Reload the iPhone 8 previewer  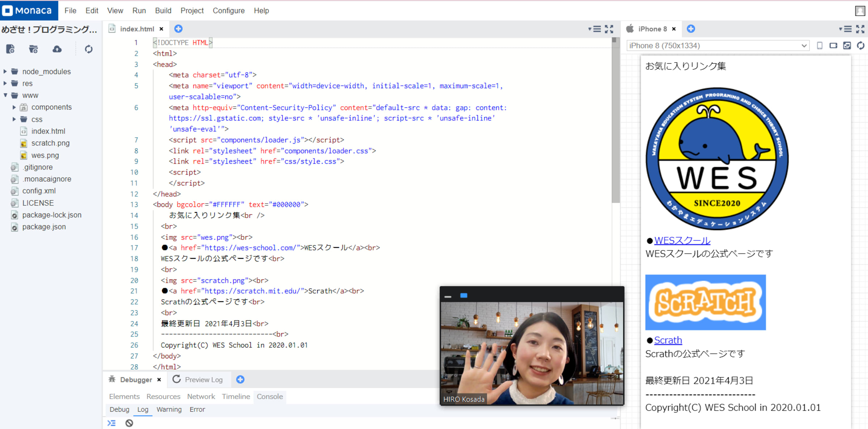(860, 46)
